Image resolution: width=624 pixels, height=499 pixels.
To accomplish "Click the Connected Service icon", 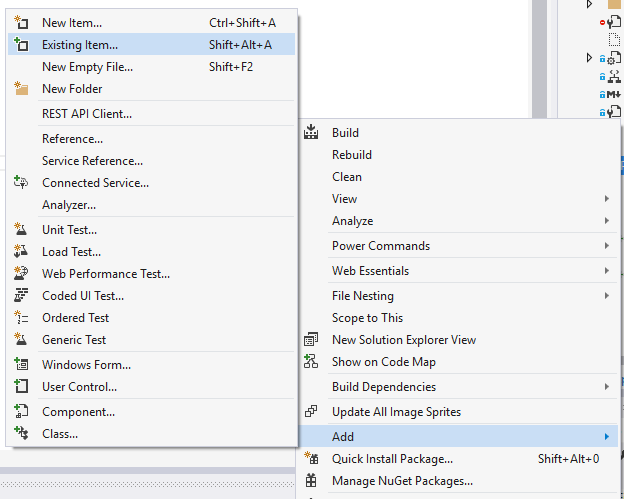I will tap(21, 183).
